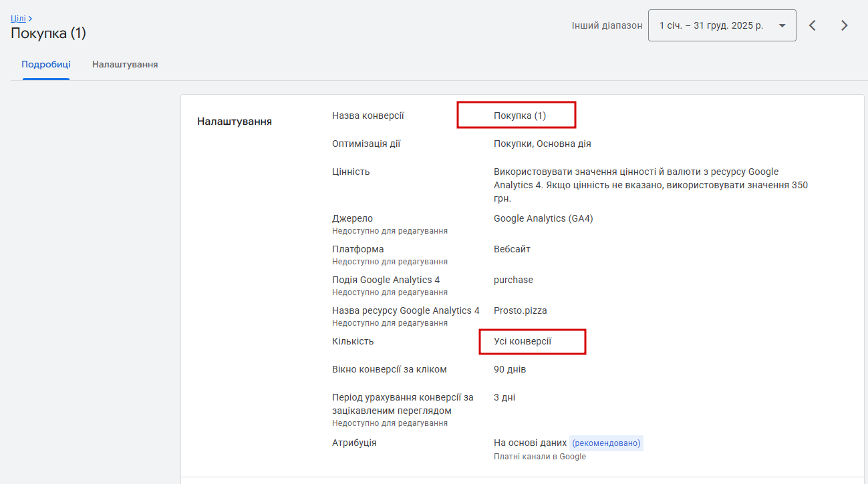The width and height of the screenshot is (868, 484).
Task: Click the Prosto.pizza resource name
Action: tap(520, 310)
